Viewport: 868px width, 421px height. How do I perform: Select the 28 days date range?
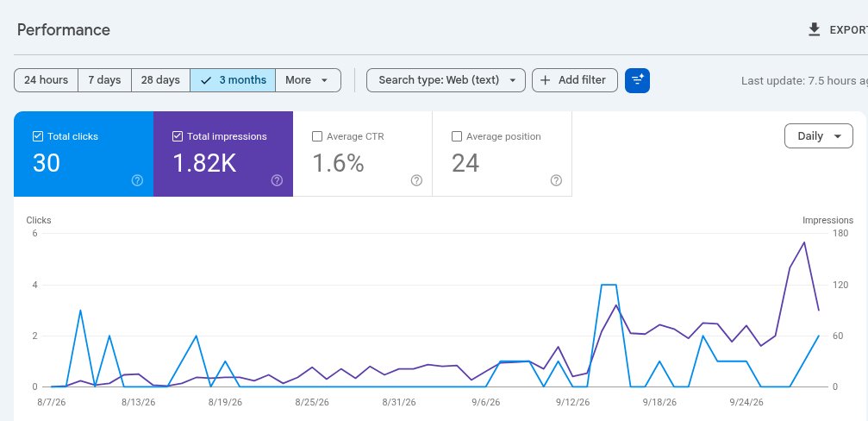pyautogui.click(x=160, y=80)
